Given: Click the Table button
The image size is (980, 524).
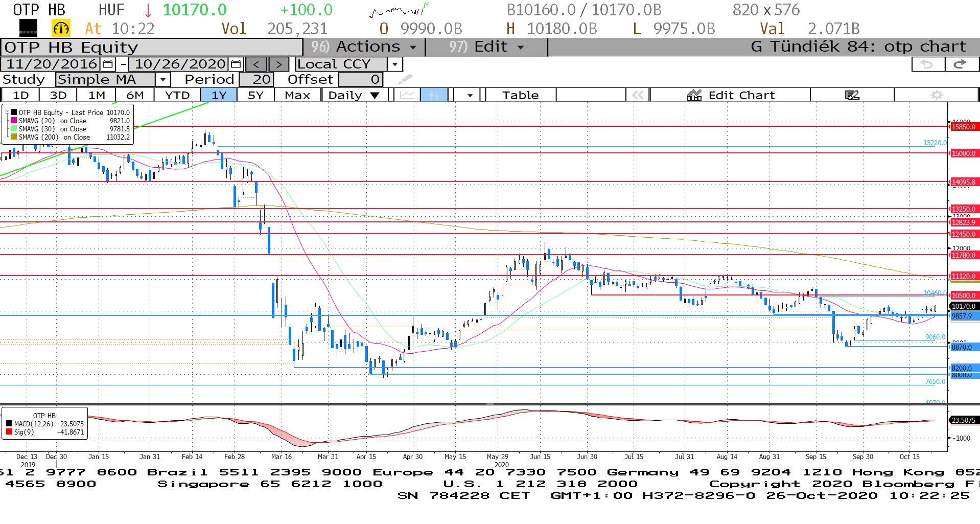Looking at the screenshot, I should 520,95.
